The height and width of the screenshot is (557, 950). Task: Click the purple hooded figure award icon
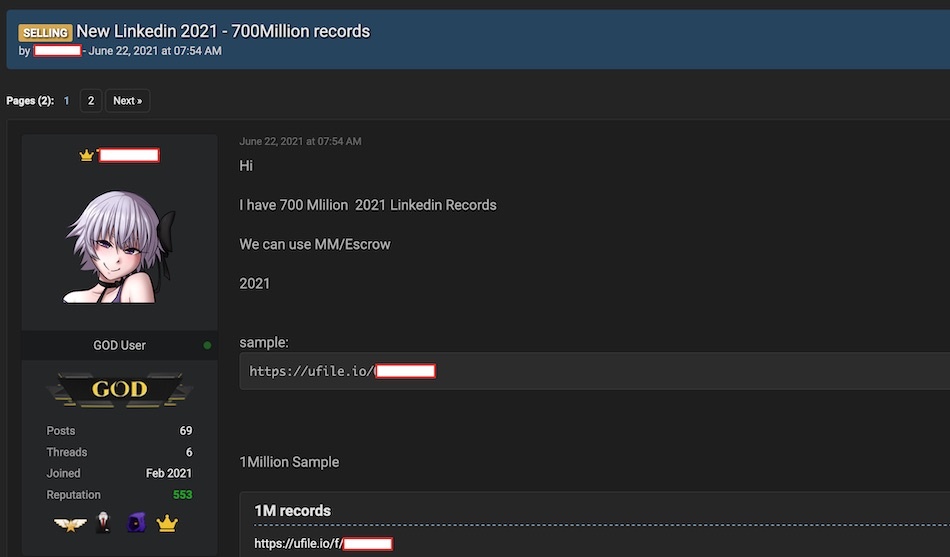[x=135, y=523]
